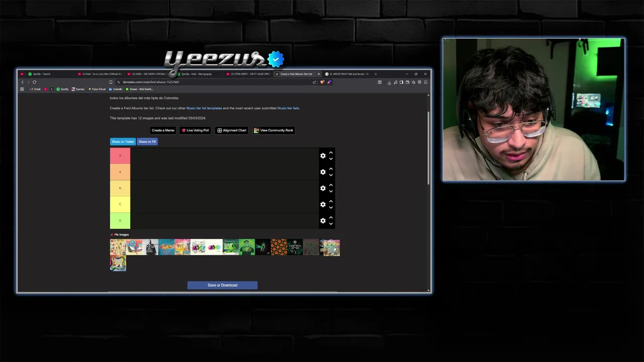Screen dimensions: 644x362
Task: Switch to EL GREEN PRINT feid tab
Action: [x=347, y=74]
